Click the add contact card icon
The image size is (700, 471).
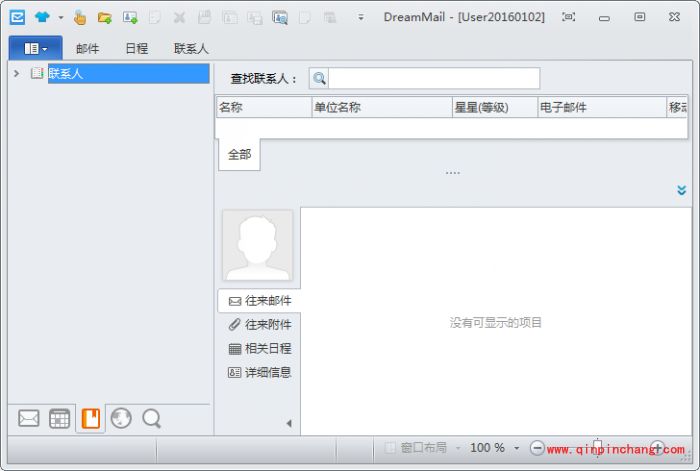point(130,18)
